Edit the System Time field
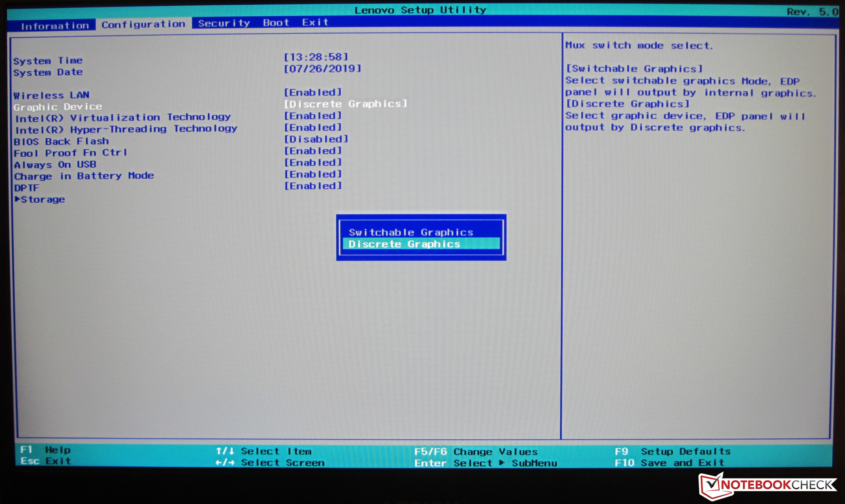The height and width of the screenshot is (504, 845). click(x=316, y=57)
